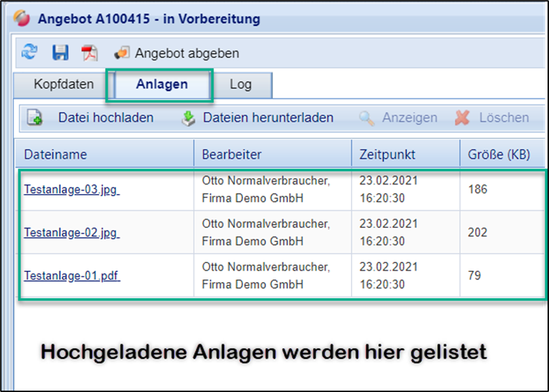549x392 pixels.
Task: Click the Angebot abgeben icon
Action: point(122,53)
